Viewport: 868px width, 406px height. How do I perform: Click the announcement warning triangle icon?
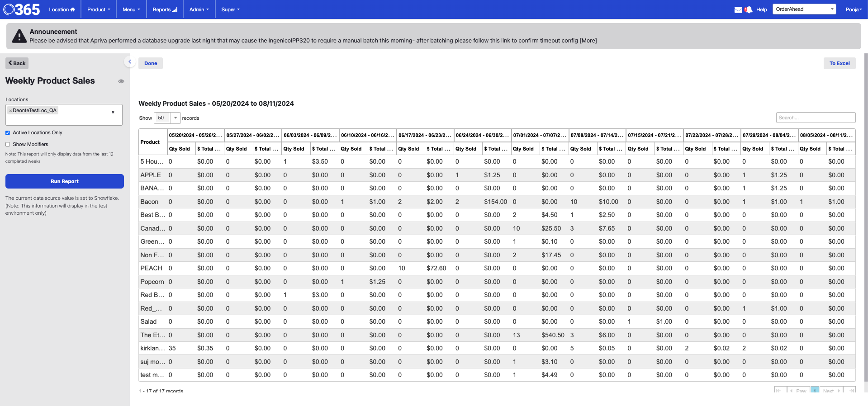19,36
